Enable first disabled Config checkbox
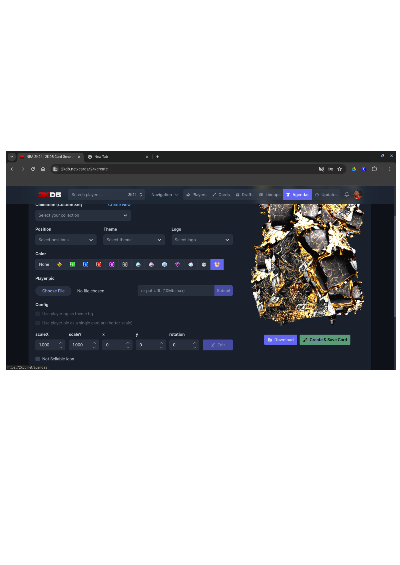400x565 pixels. coord(37,314)
